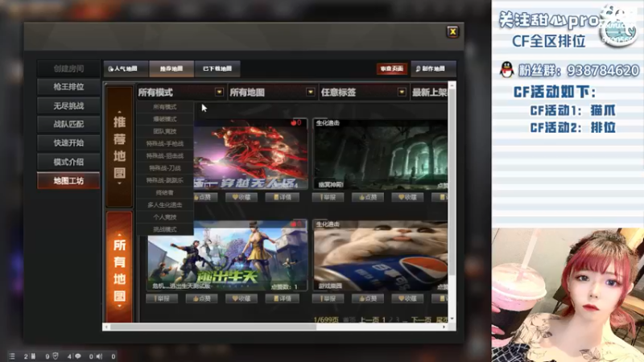The height and width of the screenshot is (362, 644).
Task: Select 创建房间 in the left sidebar
Action: point(68,68)
